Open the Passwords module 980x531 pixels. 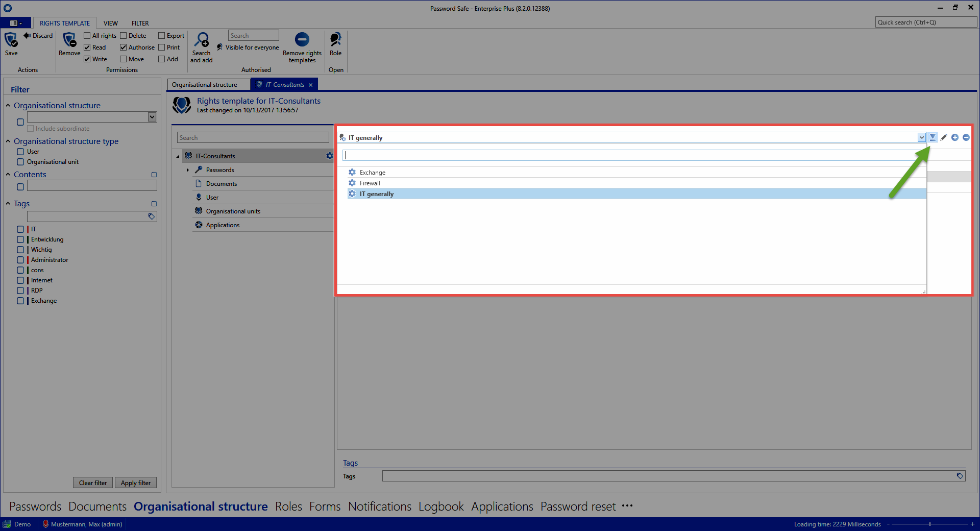tap(35, 506)
